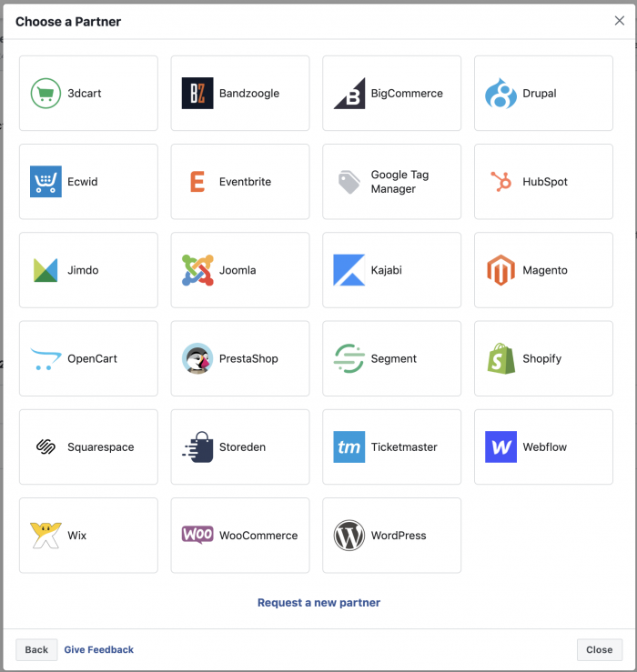The height and width of the screenshot is (672, 637).
Task: Click the Kajabi blue K icon
Action: pos(349,270)
